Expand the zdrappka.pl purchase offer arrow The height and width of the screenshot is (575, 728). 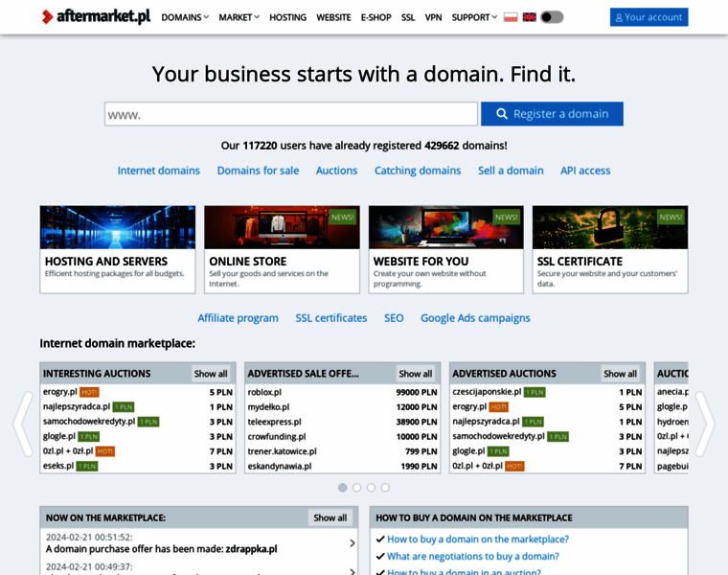coord(352,543)
